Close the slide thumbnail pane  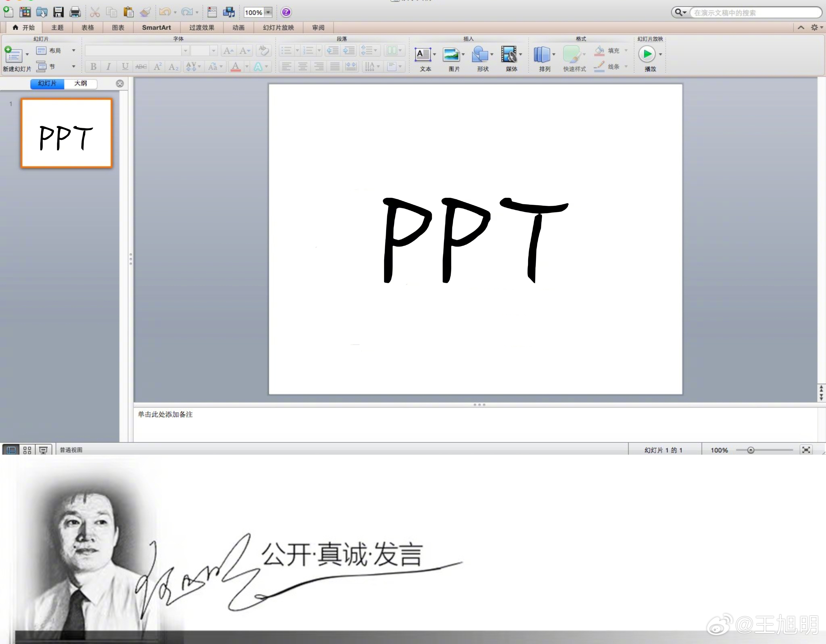[x=120, y=83]
